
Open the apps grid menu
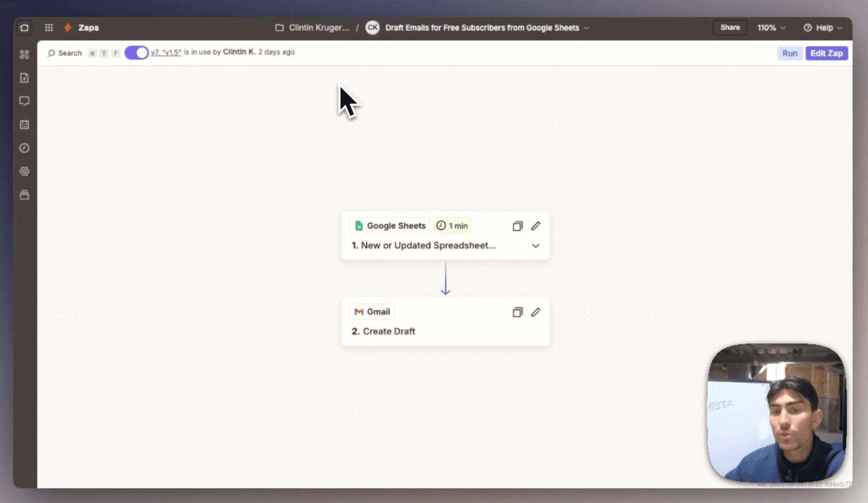click(x=49, y=28)
